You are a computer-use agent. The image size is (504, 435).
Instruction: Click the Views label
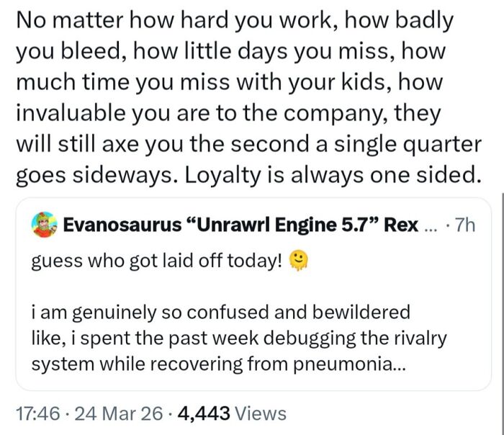click(261, 413)
